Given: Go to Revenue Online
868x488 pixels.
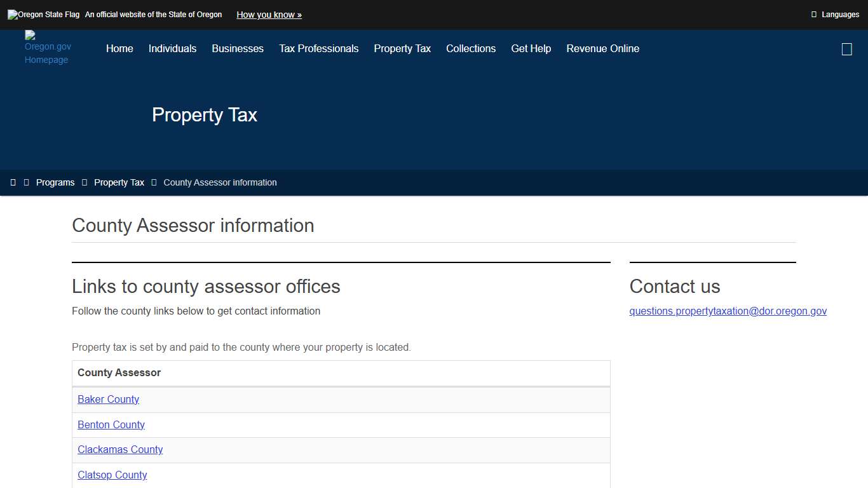Looking at the screenshot, I should tap(602, 48).
